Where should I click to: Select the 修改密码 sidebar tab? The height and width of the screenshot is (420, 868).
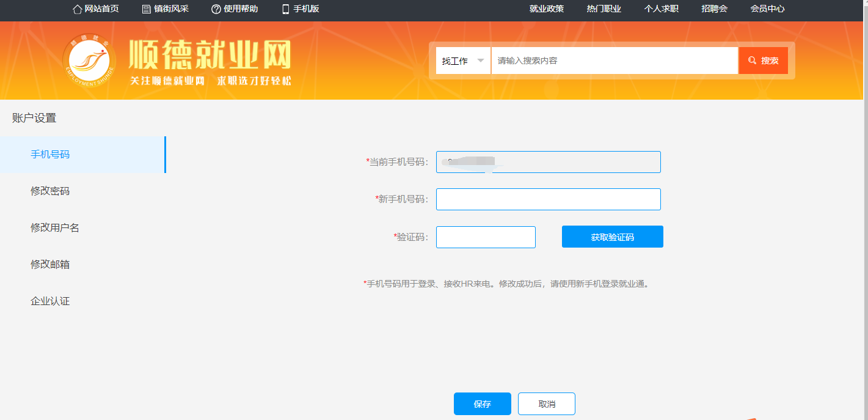coord(50,191)
